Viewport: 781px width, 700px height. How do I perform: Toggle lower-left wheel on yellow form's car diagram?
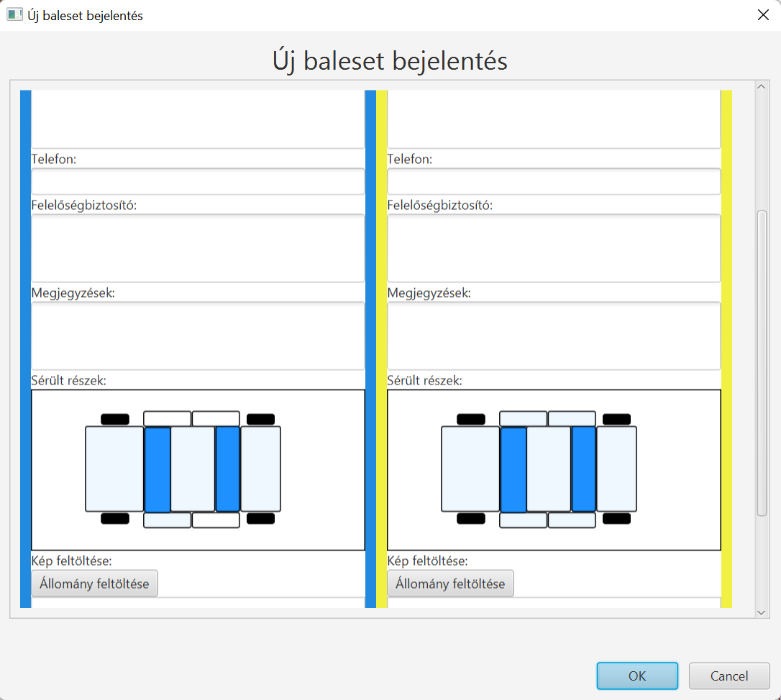pyautogui.click(x=471, y=518)
